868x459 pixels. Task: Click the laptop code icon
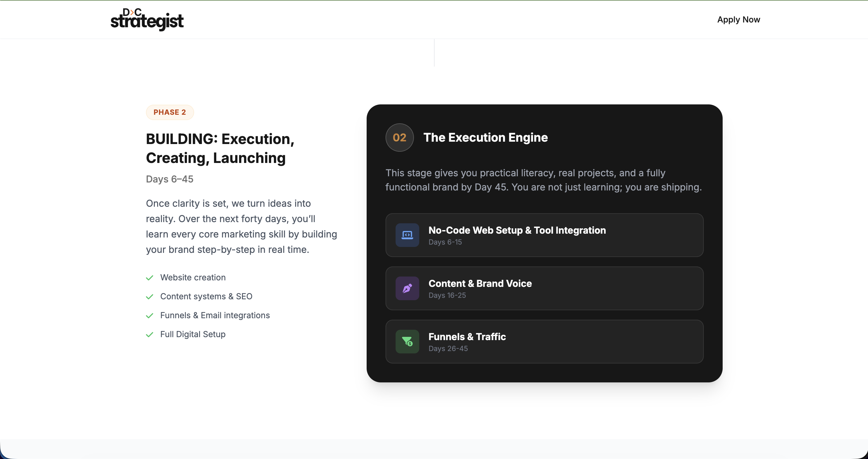[x=407, y=235]
